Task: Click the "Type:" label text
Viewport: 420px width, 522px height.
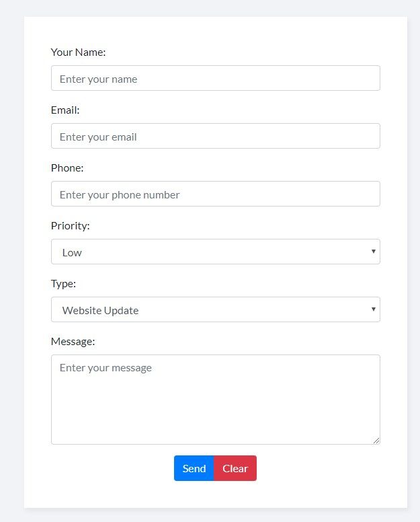Action: [x=63, y=284]
